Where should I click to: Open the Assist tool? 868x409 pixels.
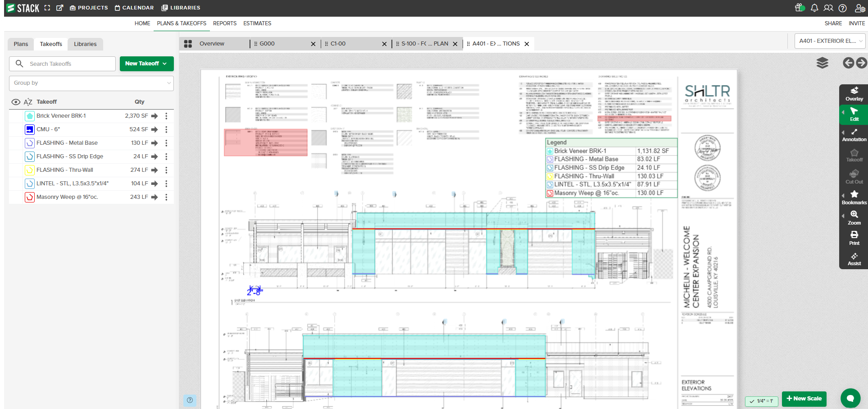click(854, 259)
